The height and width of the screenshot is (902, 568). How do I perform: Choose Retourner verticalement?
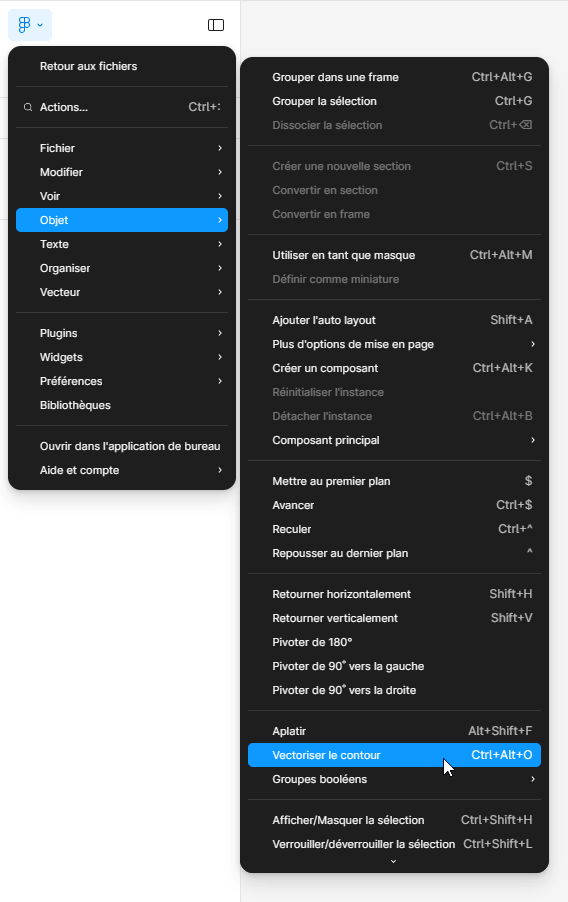click(x=394, y=618)
